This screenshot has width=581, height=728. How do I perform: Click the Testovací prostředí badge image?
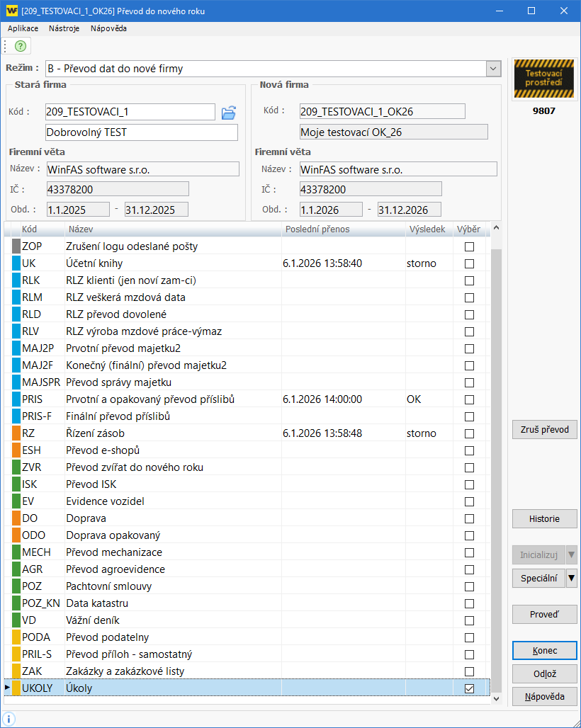pyautogui.click(x=543, y=79)
